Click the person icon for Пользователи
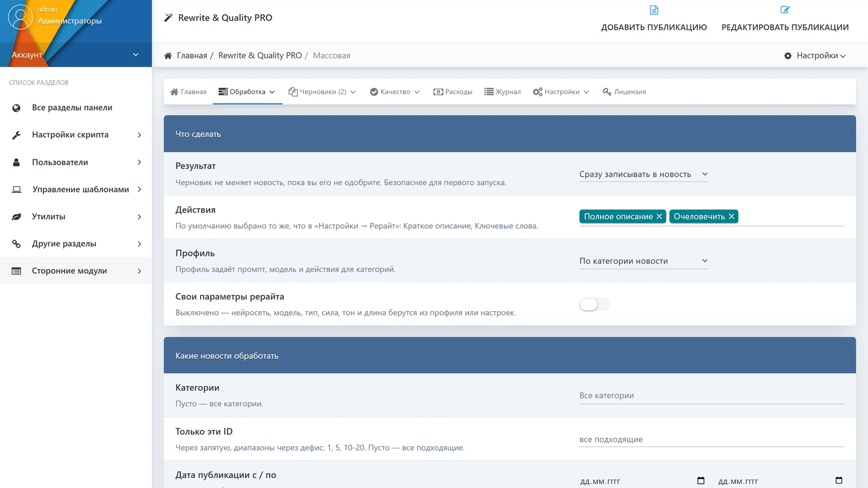The height and width of the screenshot is (488, 868). coord(16,162)
